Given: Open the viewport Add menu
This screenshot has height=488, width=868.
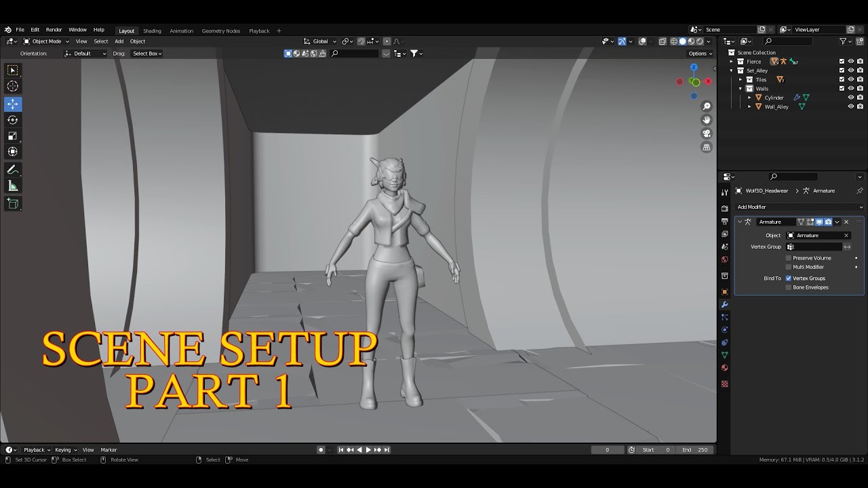Looking at the screenshot, I should 119,41.
